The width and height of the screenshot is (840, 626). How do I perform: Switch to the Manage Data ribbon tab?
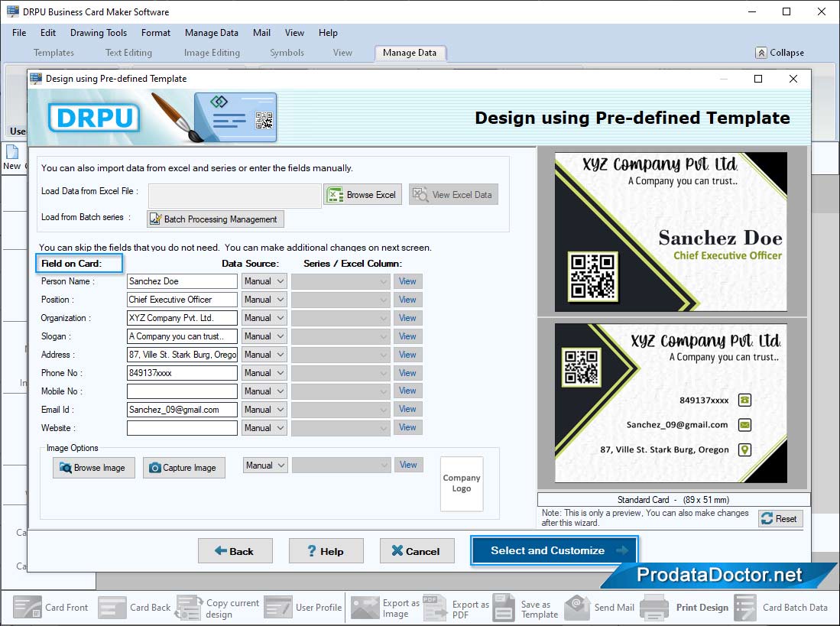(x=410, y=53)
